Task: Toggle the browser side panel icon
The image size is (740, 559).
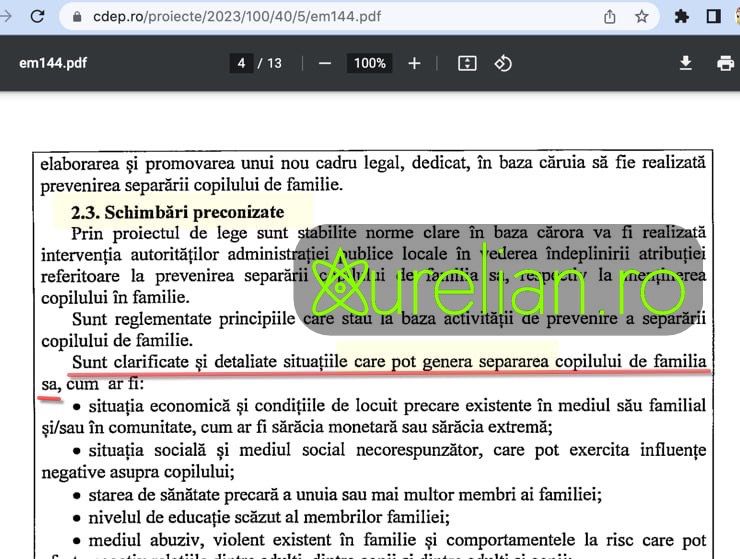Action: 714,17
